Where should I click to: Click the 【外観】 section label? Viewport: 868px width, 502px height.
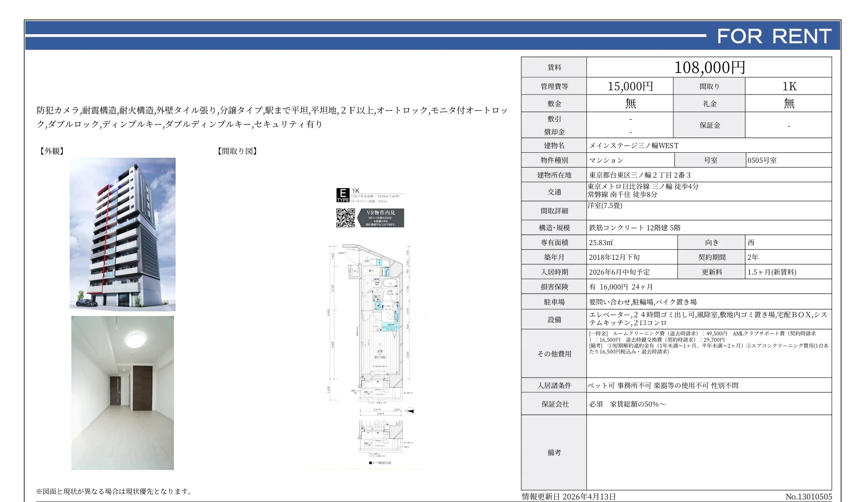tap(52, 151)
